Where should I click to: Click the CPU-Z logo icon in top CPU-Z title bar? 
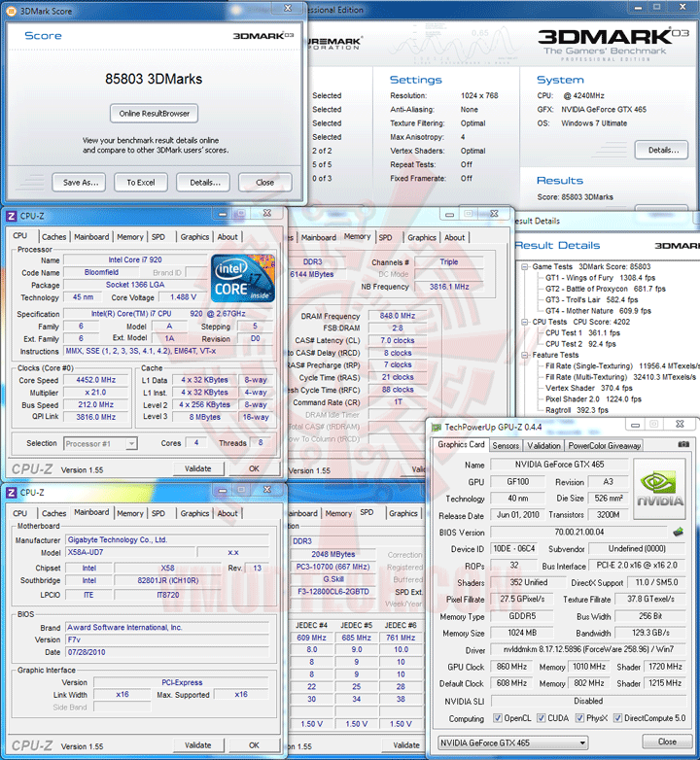[x=11, y=216]
